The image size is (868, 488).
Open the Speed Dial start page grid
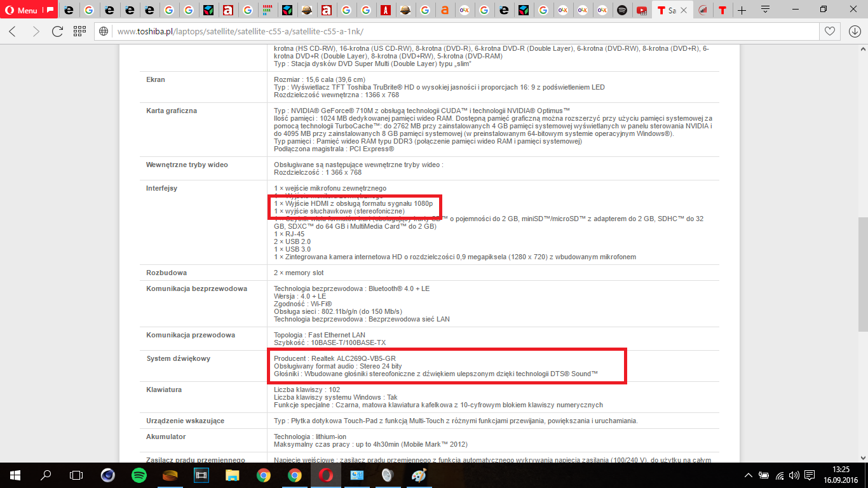click(79, 31)
